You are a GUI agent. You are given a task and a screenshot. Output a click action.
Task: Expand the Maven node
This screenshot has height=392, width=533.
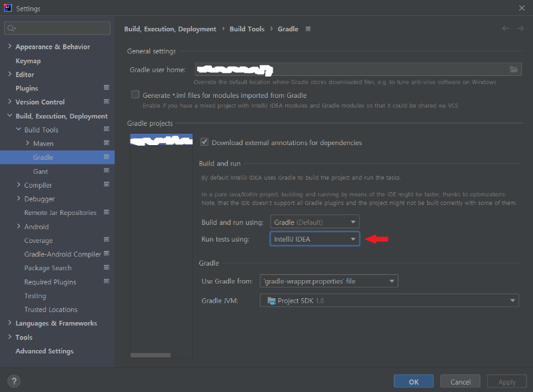pos(27,143)
